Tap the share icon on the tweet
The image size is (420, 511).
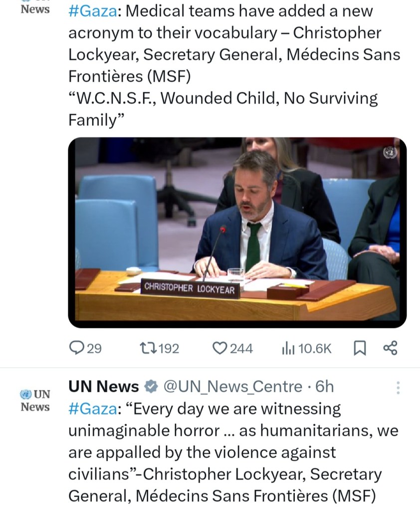click(390, 348)
